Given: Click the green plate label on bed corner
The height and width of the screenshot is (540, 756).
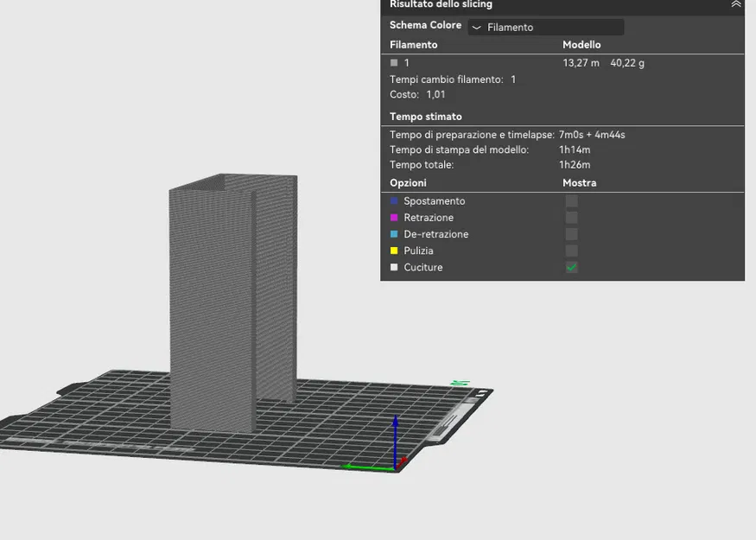Looking at the screenshot, I should [x=460, y=384].
